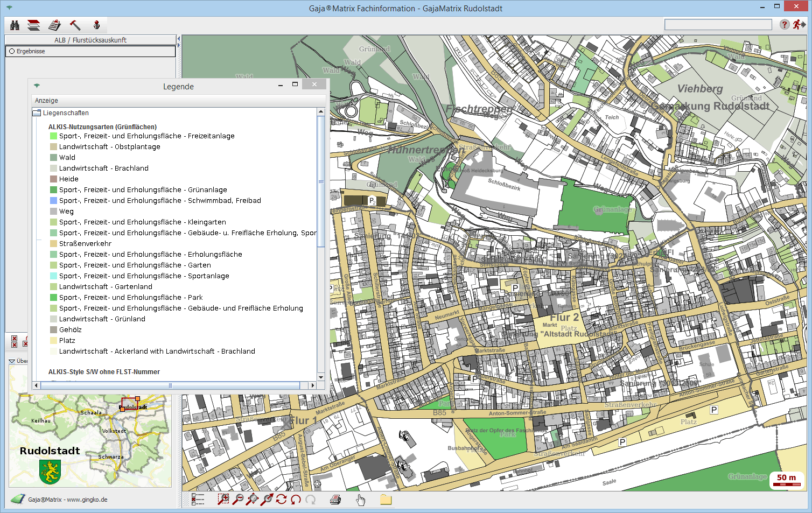Click the ALB / Flurstücksauskunft panel header

[90, 40]
